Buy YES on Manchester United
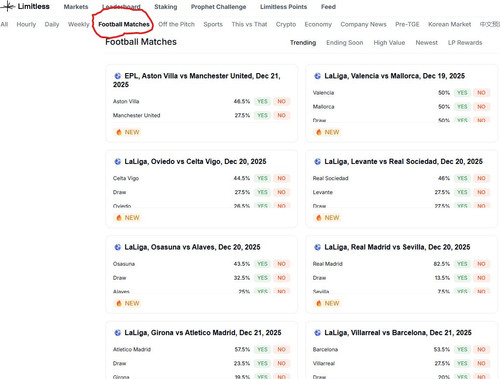 pyautogui.click(x=262, y=115)
